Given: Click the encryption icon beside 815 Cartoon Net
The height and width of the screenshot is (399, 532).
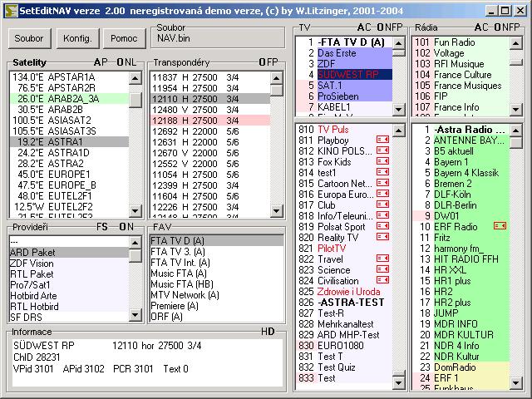Looking at the screenshot, I should (x=382, y=183).
